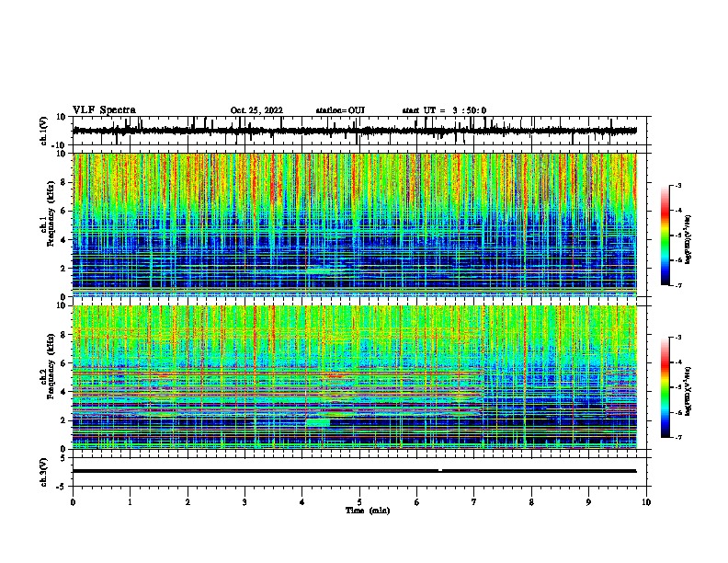This screenshot has height=563, width=728.
Task: Click the time axis tick label "7"
Action: 474,502
